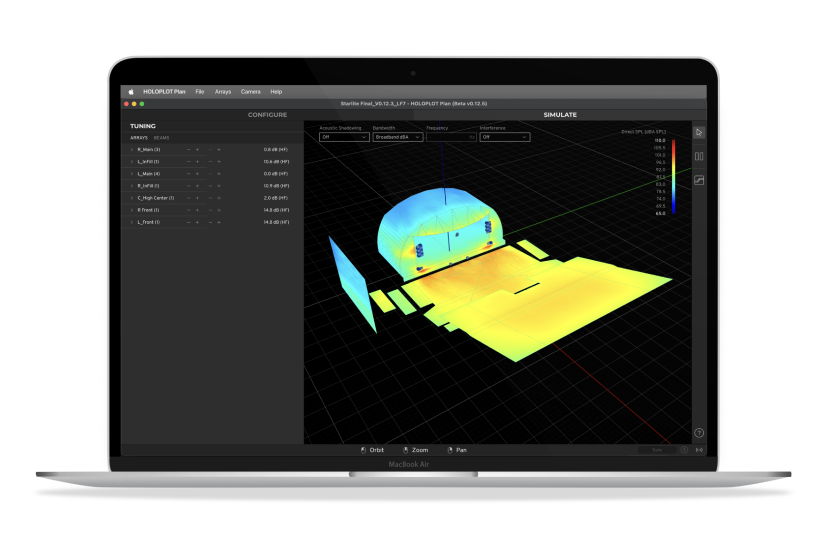Expand the R_Main array row

click(x=131, y=149)
